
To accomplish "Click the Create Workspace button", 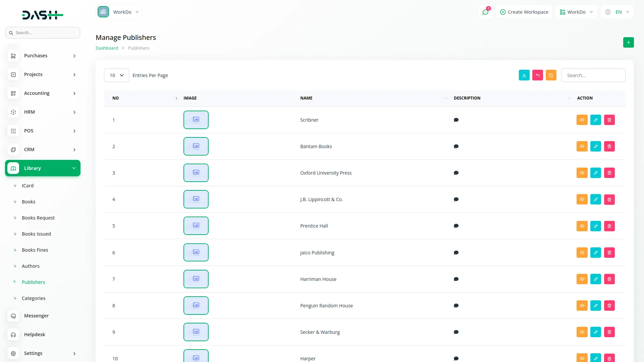I will click(x=524, y=12).
